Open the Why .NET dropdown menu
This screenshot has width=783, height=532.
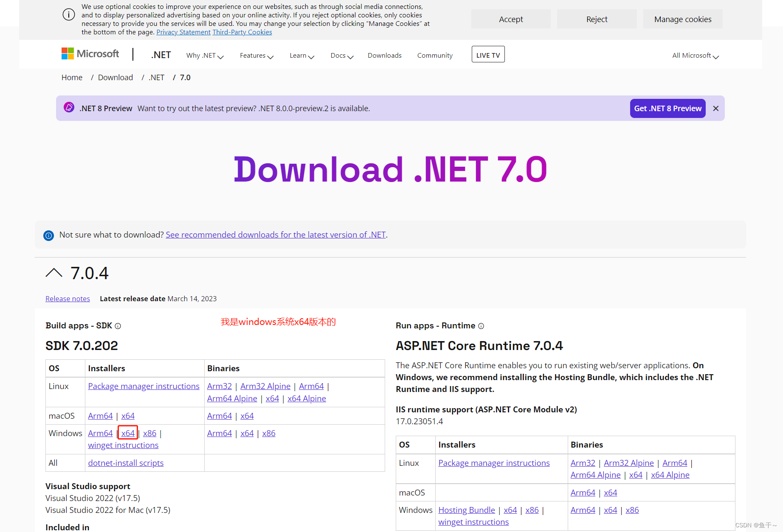point(205,56)
